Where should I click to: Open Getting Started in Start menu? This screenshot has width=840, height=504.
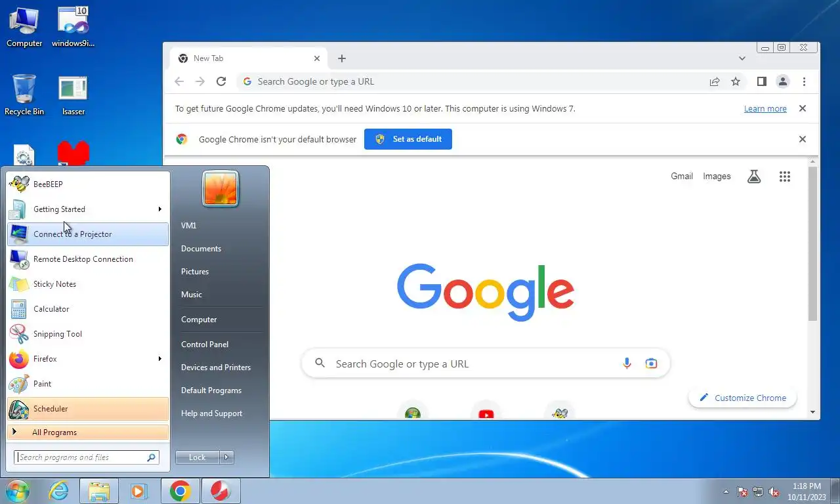tap(88, 209)
